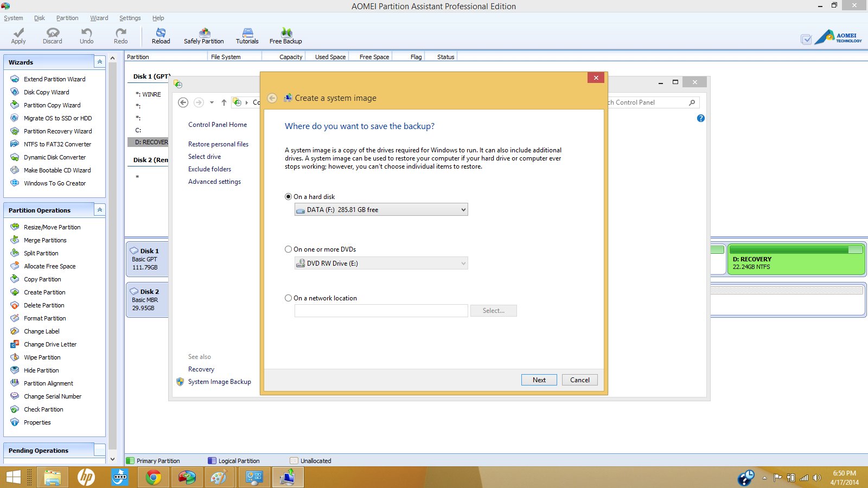The image size is (868, 488).
Task: Click the Redo toolbar icon
Action: pyautogui.click(x=121, y=36)
